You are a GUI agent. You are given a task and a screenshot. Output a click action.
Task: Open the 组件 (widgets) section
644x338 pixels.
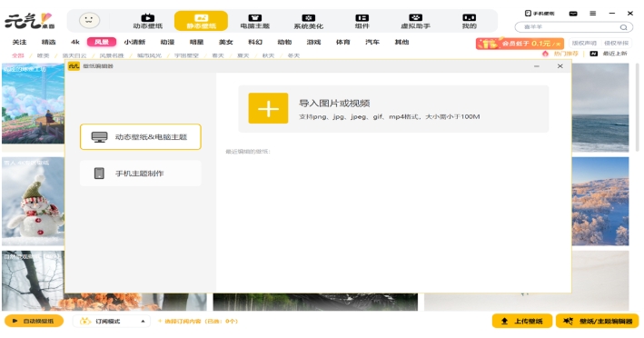click(x=362, y=21)
